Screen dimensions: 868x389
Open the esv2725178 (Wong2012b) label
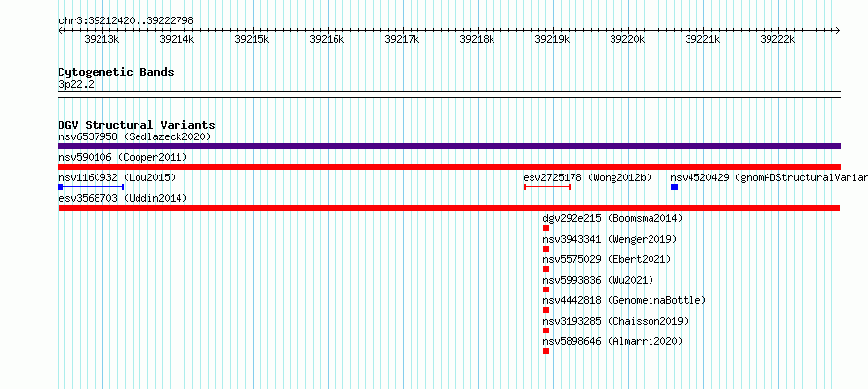[587, 177]
